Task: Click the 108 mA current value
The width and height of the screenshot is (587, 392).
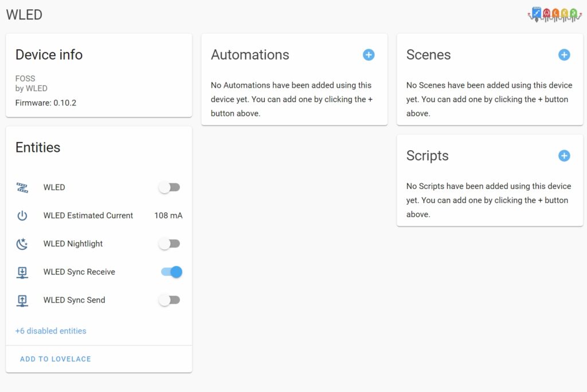Action: click(168, 215)
